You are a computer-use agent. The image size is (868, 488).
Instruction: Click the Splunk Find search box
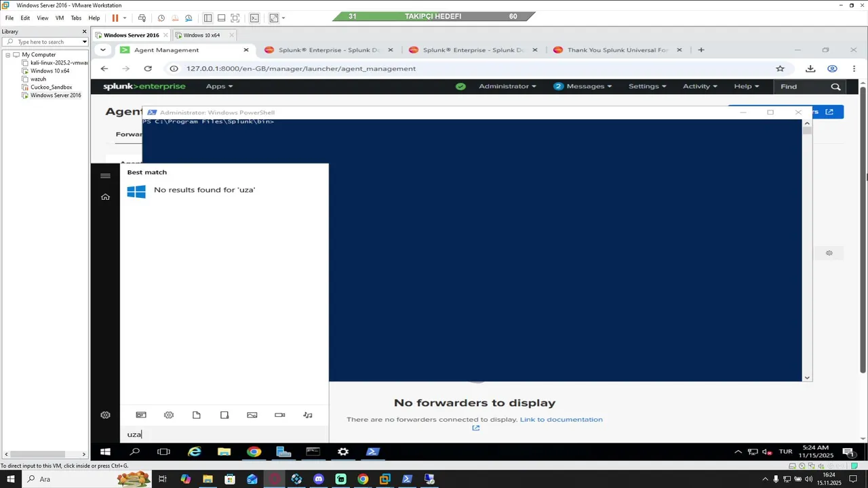tap(802, 86)
